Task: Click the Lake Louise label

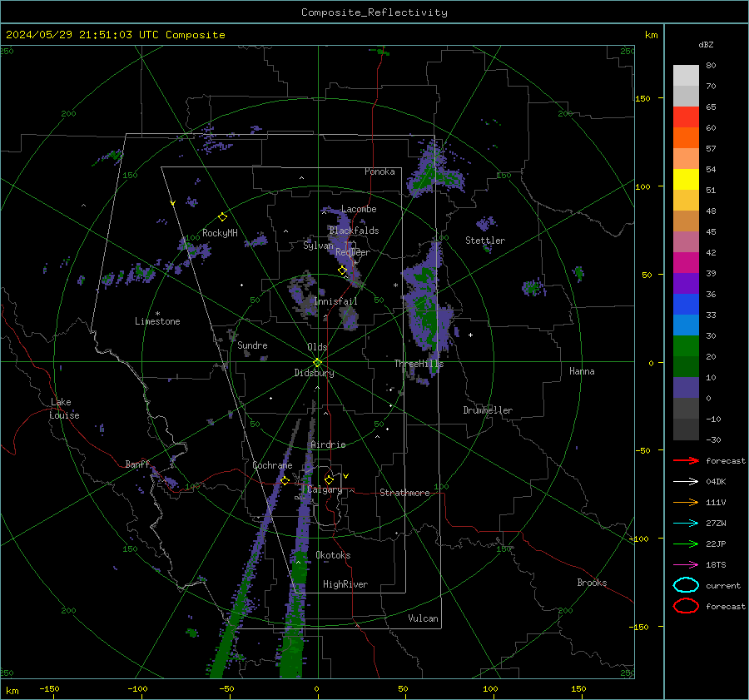Action: click(x=64, y=409)
